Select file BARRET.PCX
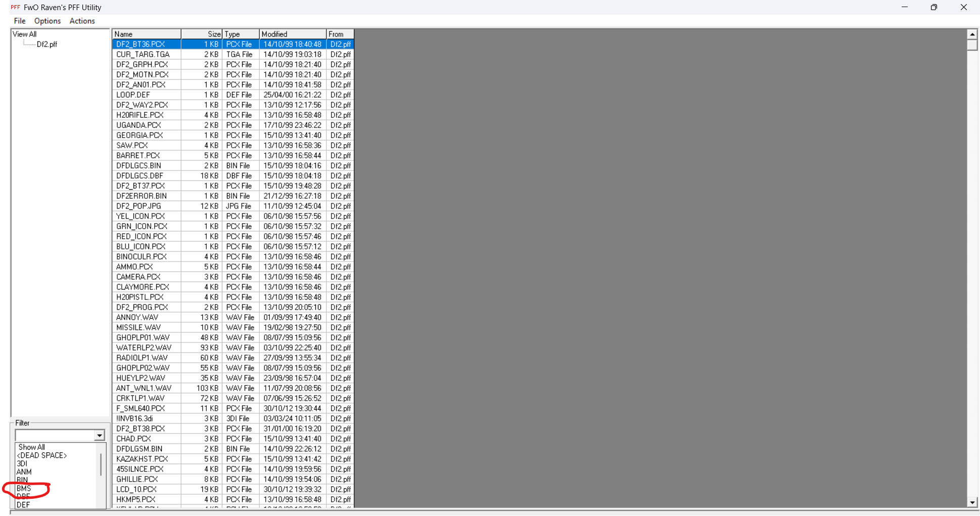Image resolution: width=980 pixels, height=516 pixels. (138, 155)
